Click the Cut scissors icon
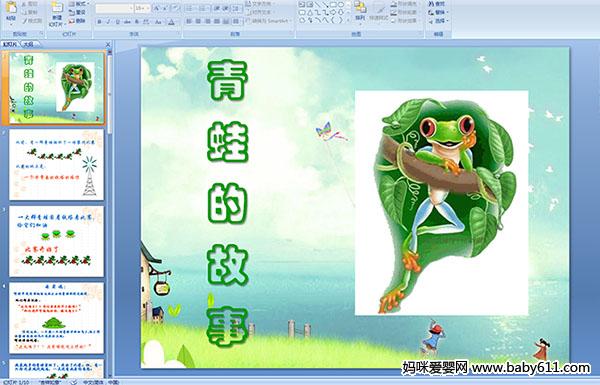Image resolution: width=600 pixels, height=385 pixels. pos(24,4)
